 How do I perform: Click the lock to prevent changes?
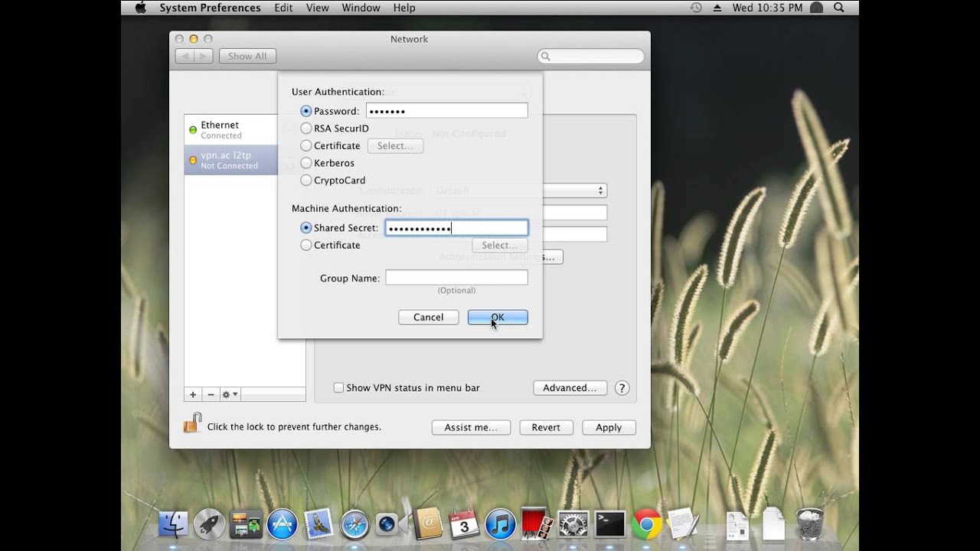pos(192,423)
